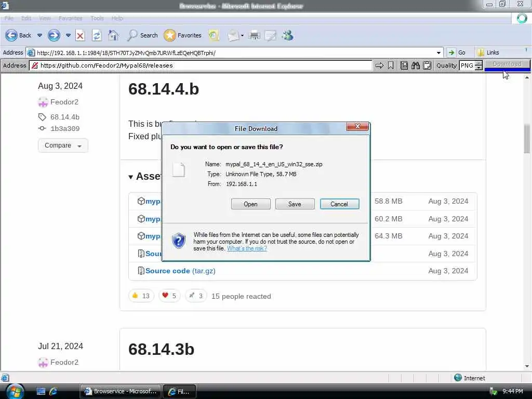Click the rocket reaction 3

196,296
